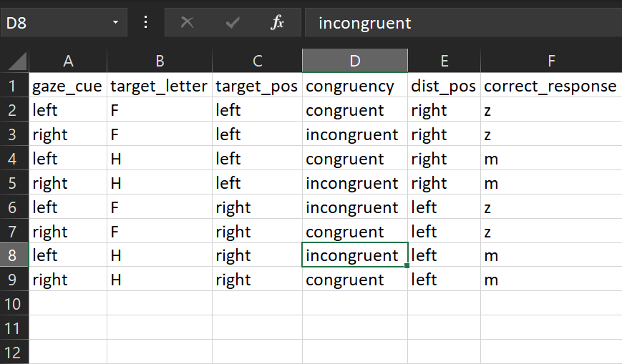Select row 8 header
The width and height of the screenshot is (622, 364).
pyautogui.click(x=14, y=255)
